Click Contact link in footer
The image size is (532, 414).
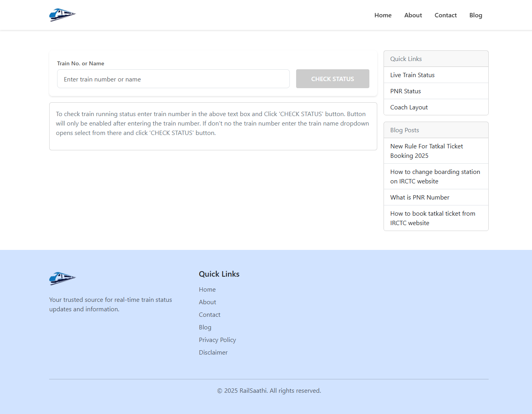(x=209, y=315)
